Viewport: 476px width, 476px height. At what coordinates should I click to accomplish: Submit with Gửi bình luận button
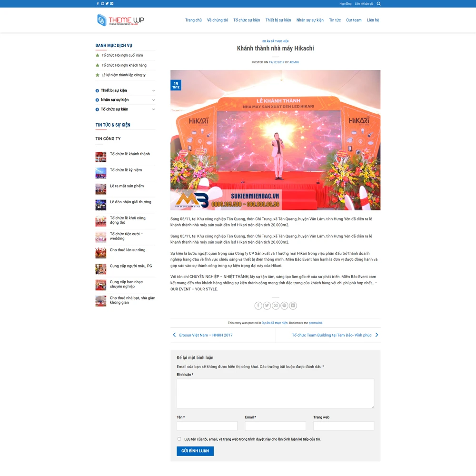(x=195, y=451)
